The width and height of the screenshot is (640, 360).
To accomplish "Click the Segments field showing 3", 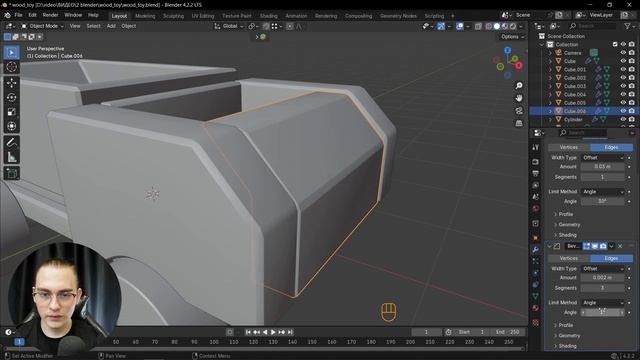I will coord(603,288).
